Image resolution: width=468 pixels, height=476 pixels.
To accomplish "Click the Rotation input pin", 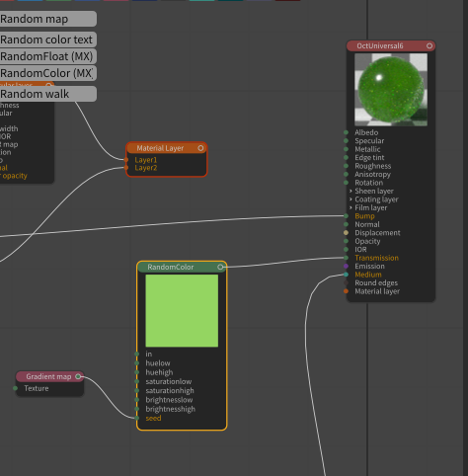I will click(346, 183).
